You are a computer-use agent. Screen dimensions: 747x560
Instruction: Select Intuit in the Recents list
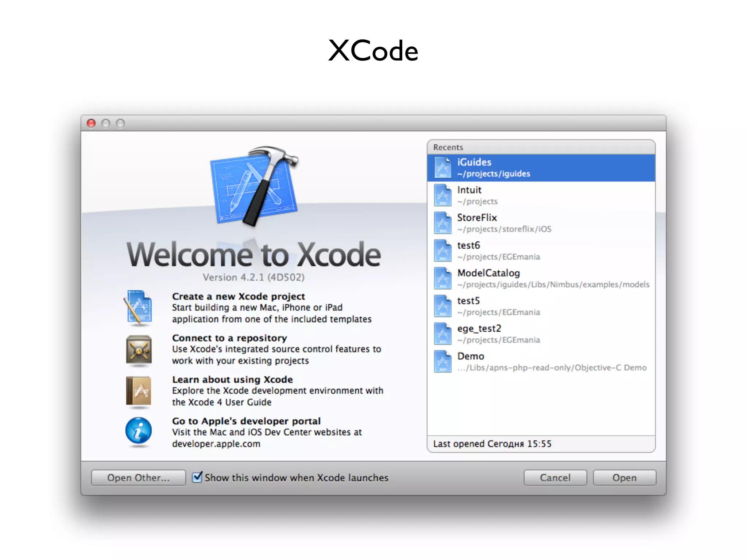point(541,195)
